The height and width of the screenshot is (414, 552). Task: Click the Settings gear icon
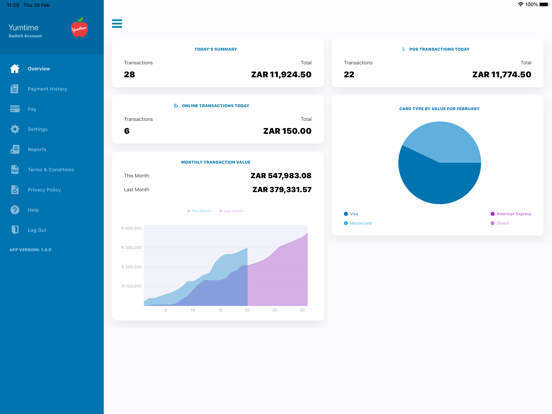[x=15, y=129]
